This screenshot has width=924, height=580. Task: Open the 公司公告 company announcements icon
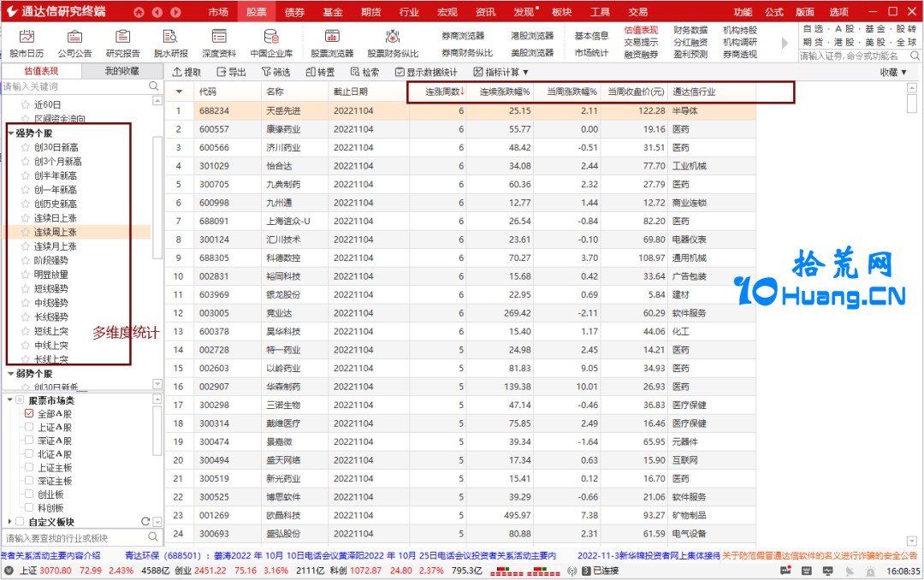pyautogui.click(x=74, y=43)
